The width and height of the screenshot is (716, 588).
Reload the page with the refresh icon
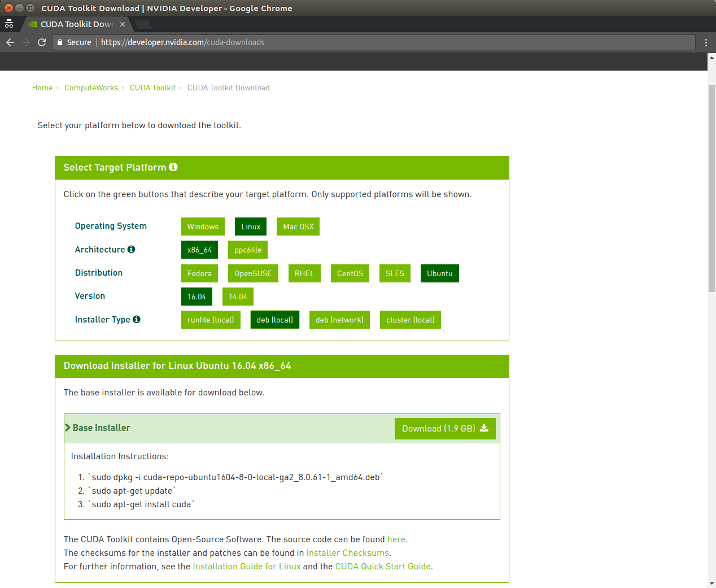coord(42,42)
